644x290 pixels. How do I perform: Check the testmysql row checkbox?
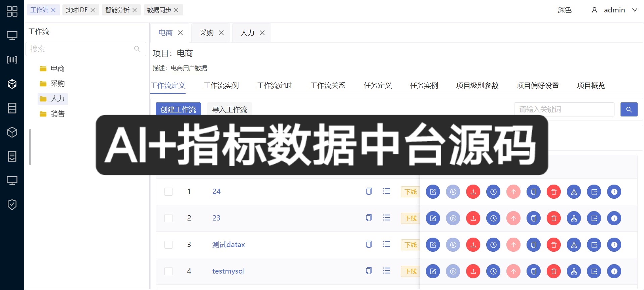pos(168,271)
